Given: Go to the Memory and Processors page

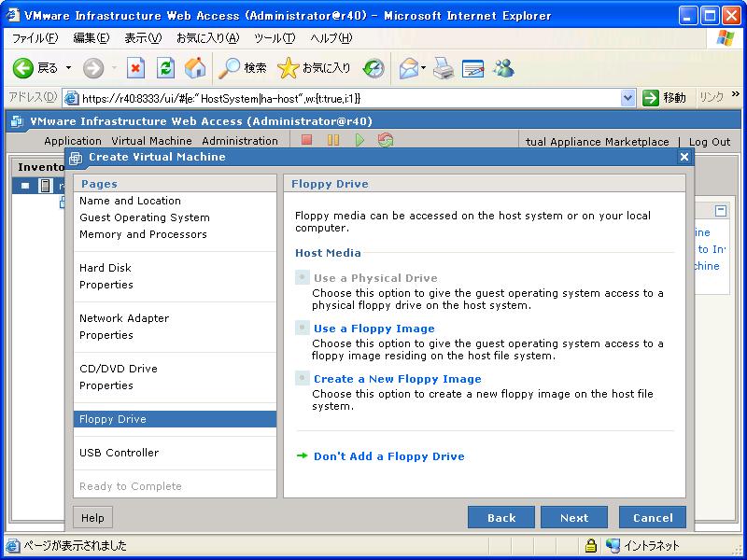Looking at the screenshot, I should coord(143,234).
